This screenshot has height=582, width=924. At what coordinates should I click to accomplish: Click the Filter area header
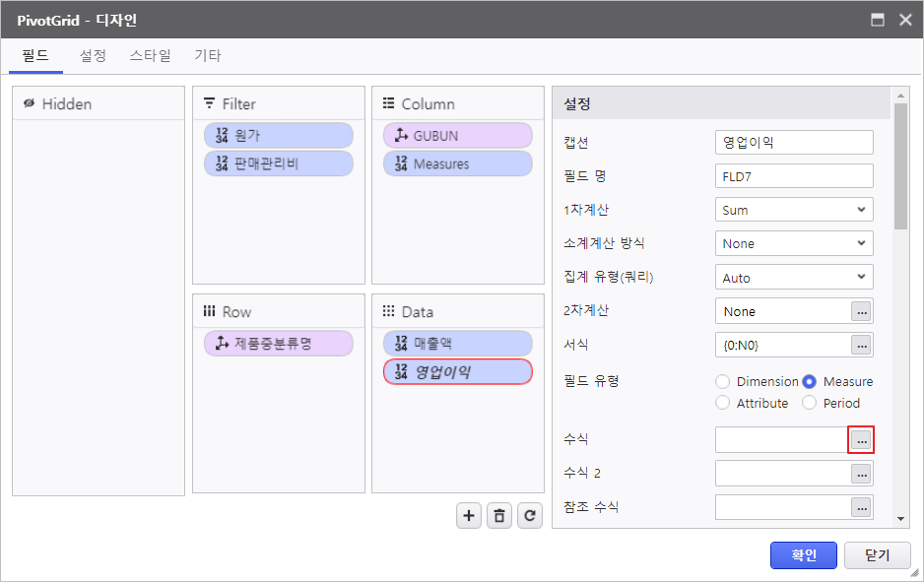tap(279, 103)
